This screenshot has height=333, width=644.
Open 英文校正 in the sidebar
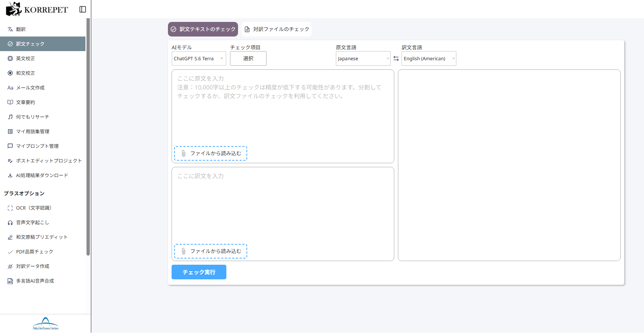pos(43,58)
